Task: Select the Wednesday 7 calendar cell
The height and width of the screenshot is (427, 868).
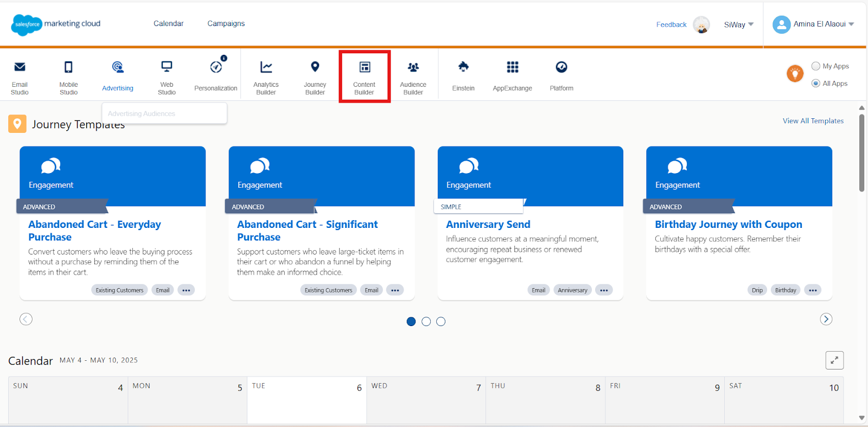Action: click(426, 400)
